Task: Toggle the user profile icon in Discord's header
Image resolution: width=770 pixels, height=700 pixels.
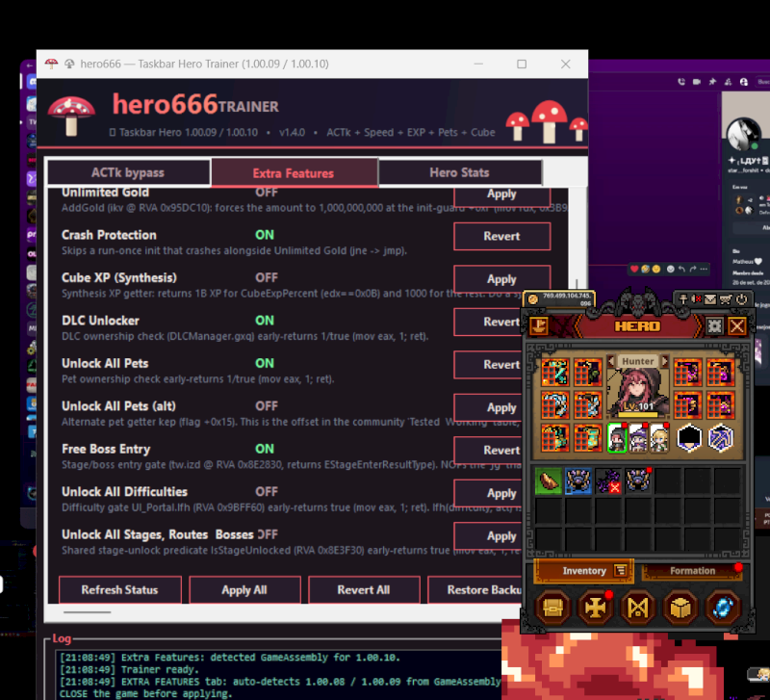Action: pos(744,82)
